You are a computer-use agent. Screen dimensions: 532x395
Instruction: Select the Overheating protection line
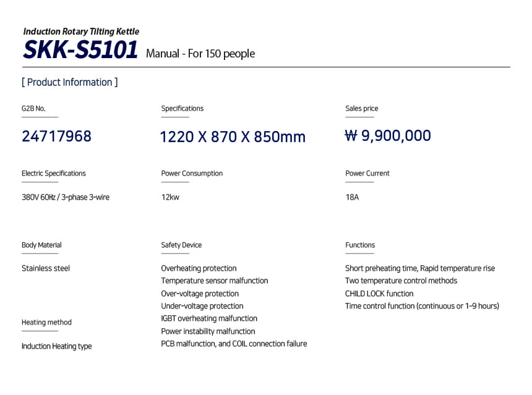point(199,268)
